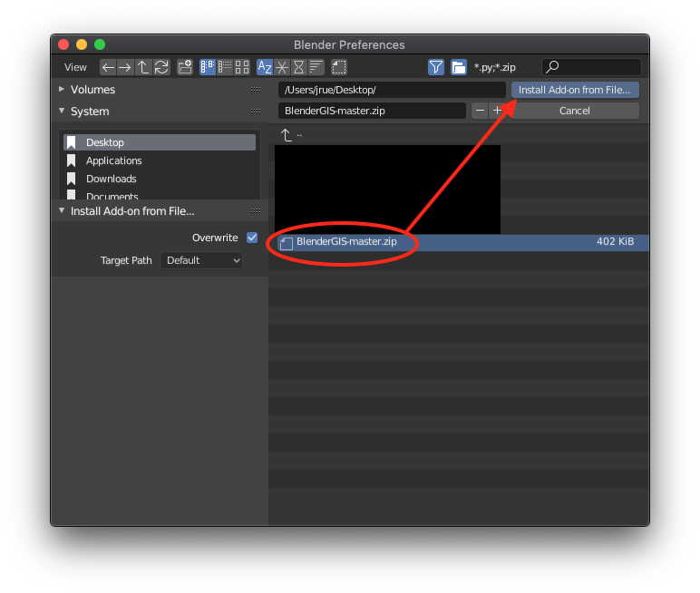Image resolution: width=700 pixels, height=593 pixels.
Task: Sort files by extension
Action: tap(282, 67)
